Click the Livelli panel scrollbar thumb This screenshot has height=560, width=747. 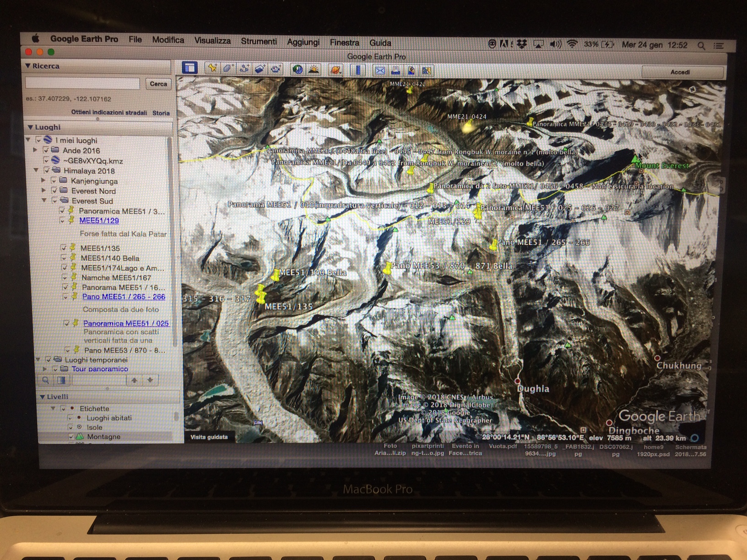click(x=176, y=416)
